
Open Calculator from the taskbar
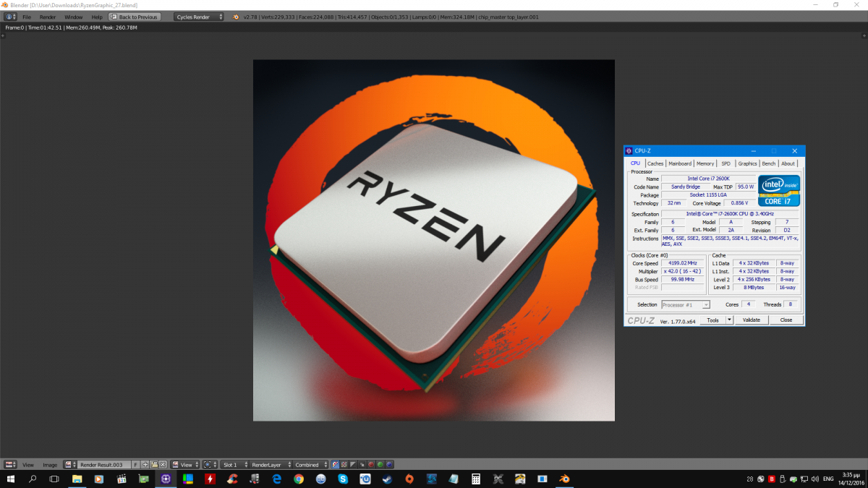pos(476,479)
